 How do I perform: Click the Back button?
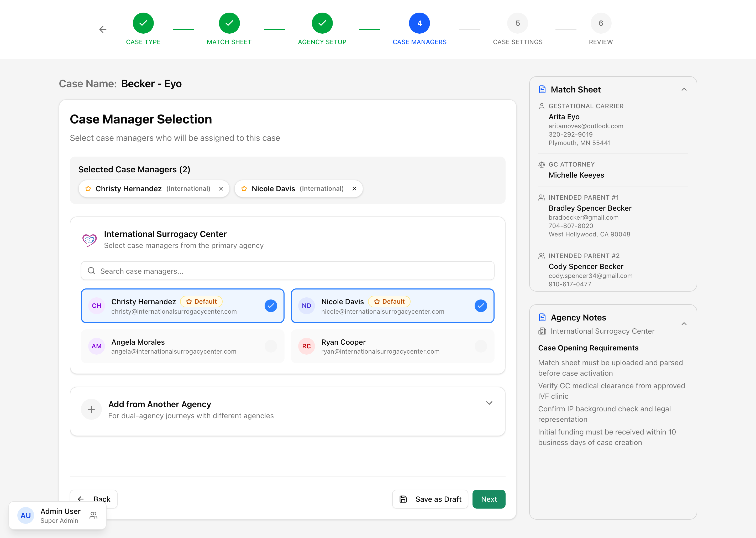coord(94,499)
